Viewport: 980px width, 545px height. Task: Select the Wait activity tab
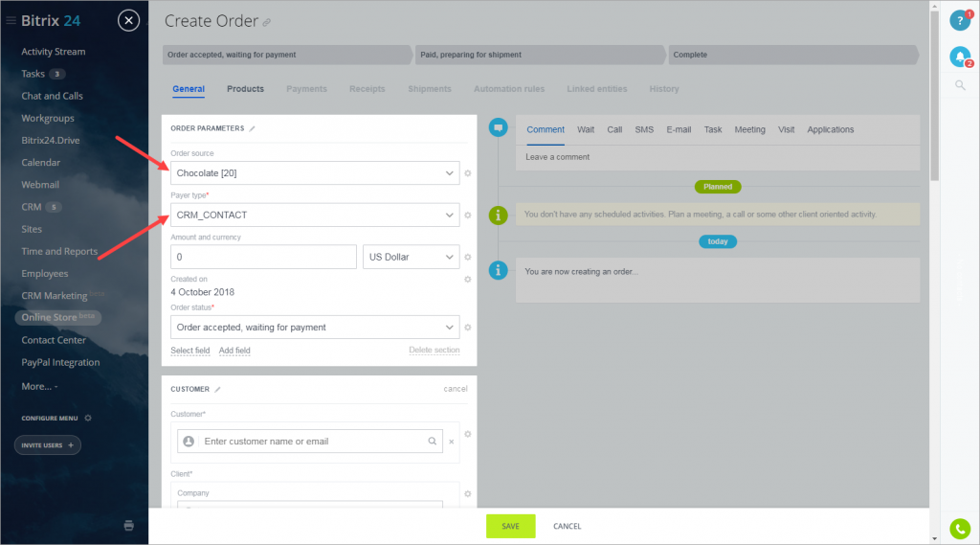586,129
